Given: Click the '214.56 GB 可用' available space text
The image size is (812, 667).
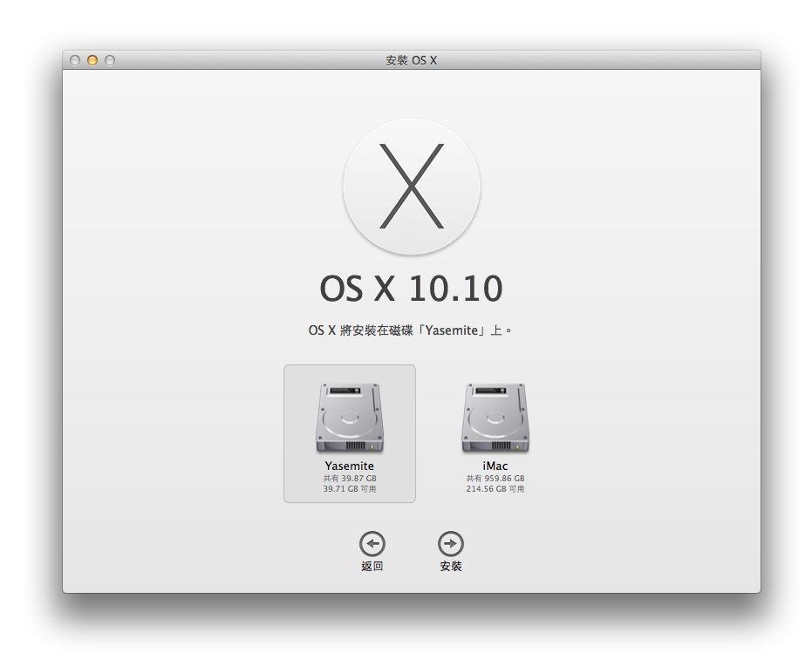Looking at the screenshot, I should pos(495,489).
